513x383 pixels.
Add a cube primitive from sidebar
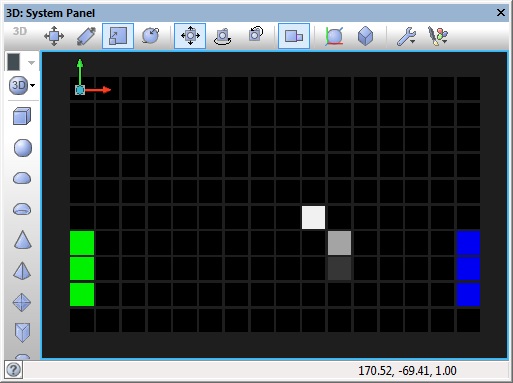[x=22, y=116]
